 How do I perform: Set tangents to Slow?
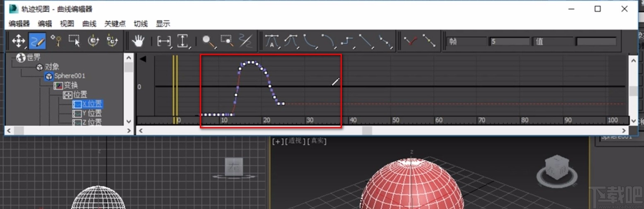(x=329, y=41)
